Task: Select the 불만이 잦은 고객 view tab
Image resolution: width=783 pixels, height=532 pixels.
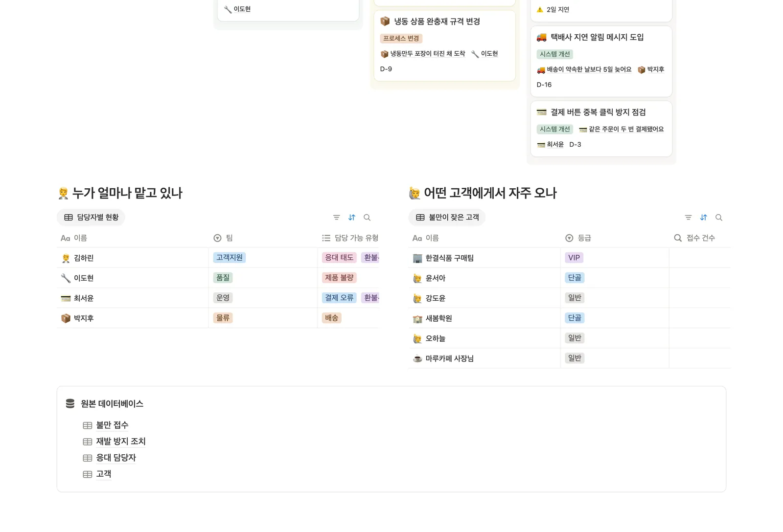Action: coord(447,217)
